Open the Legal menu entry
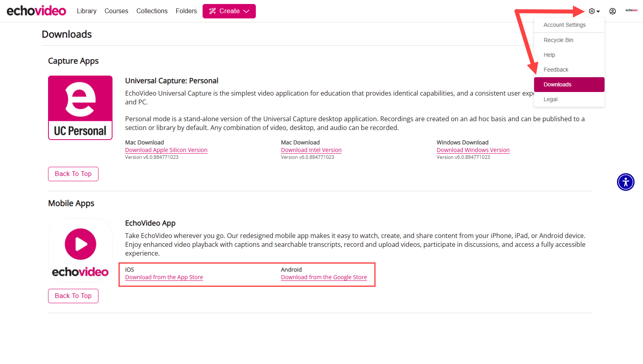 point(569,99)
